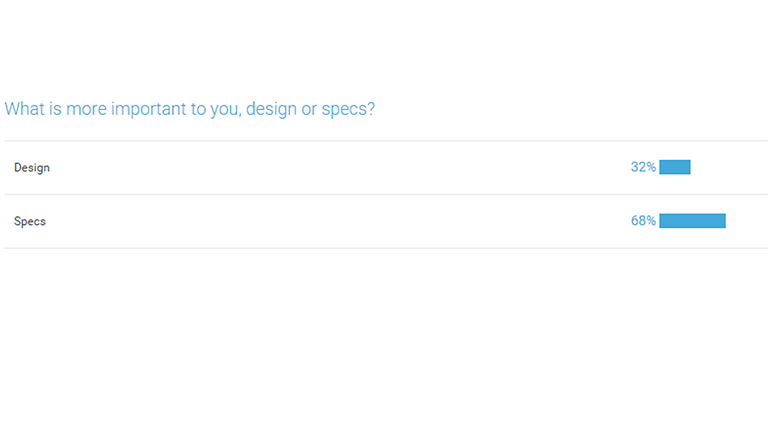Click the word "What" starting the question
This screenshot has height=430, width=782.
pyautogui.click(x=24, y=108)
